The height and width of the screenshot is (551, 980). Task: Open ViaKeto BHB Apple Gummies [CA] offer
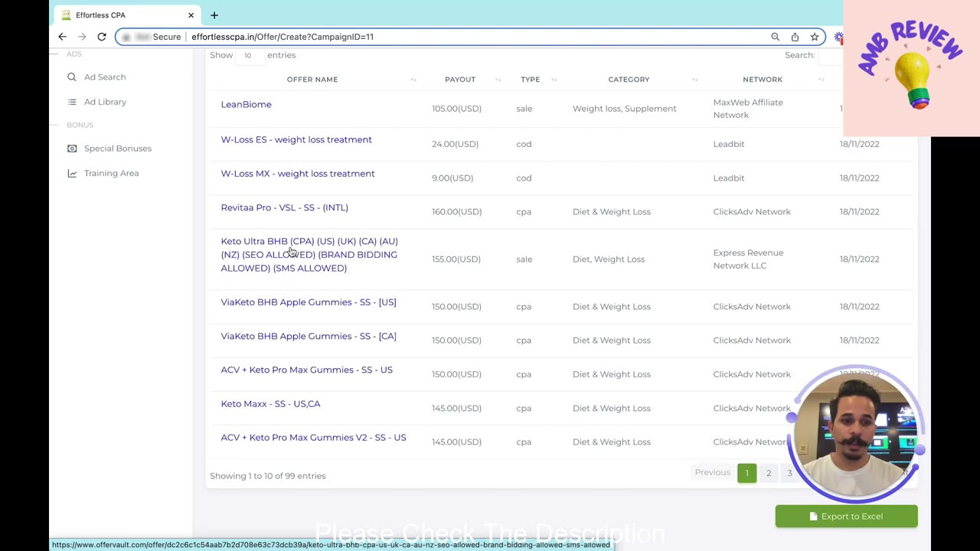[309, 336]
